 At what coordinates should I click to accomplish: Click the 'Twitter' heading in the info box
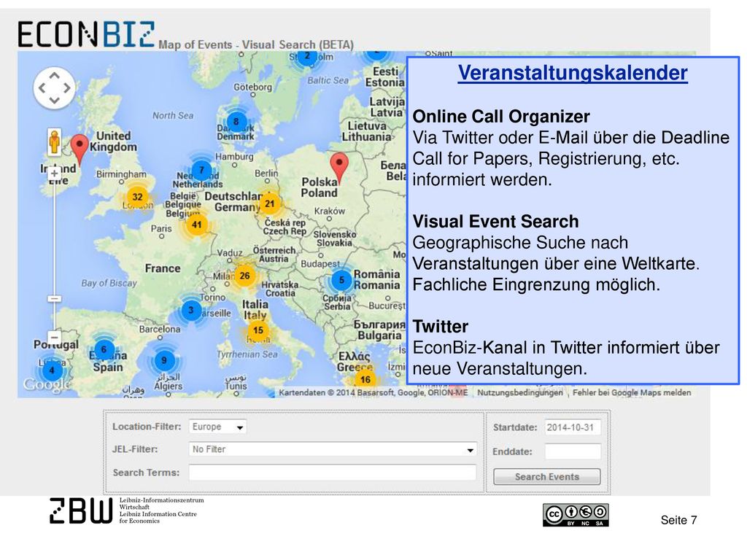click(441, 327)
